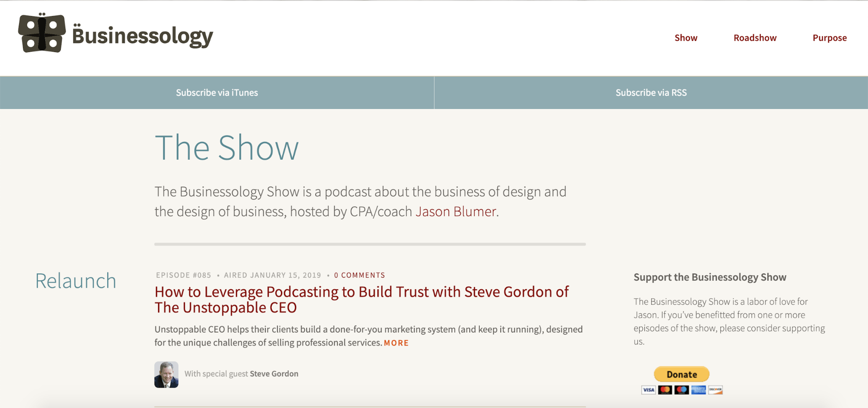The width and height of the screenshot is (868, 408).
Task: Open the Show nav menu item
Action: [x=686, y=38]
